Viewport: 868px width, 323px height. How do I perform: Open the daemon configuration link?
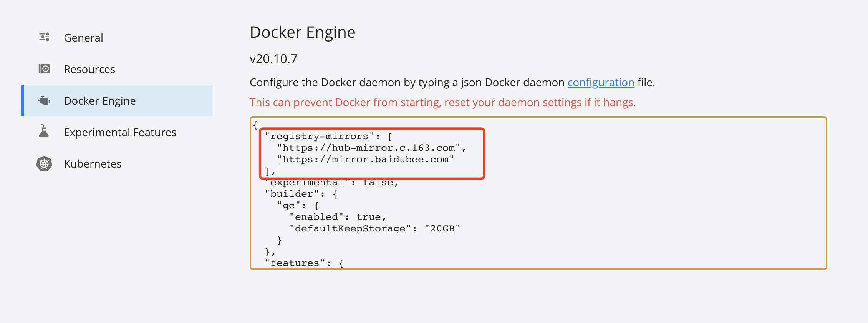601,83
